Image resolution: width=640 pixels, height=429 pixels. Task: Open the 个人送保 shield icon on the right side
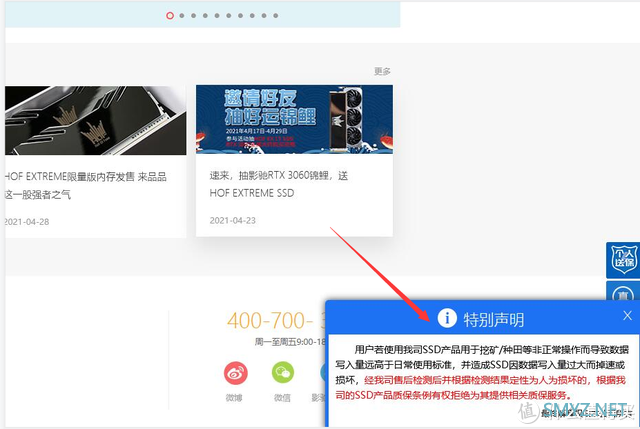pos(623,260)
